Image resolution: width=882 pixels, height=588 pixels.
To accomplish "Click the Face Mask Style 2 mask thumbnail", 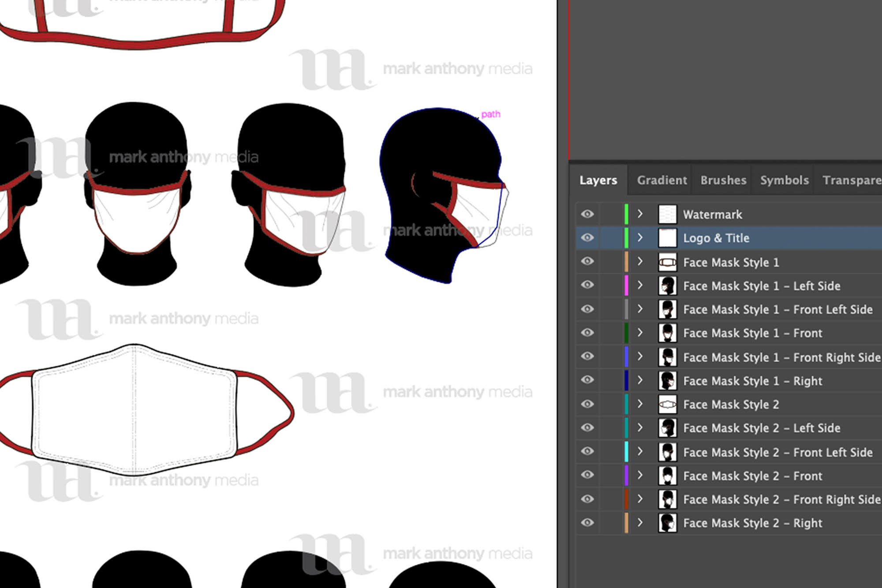I will coord(667,404).
